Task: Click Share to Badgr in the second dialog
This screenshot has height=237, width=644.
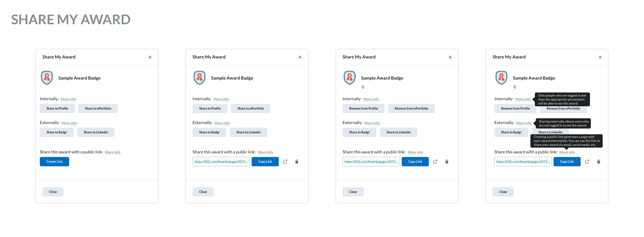Action: click(209, 132)
